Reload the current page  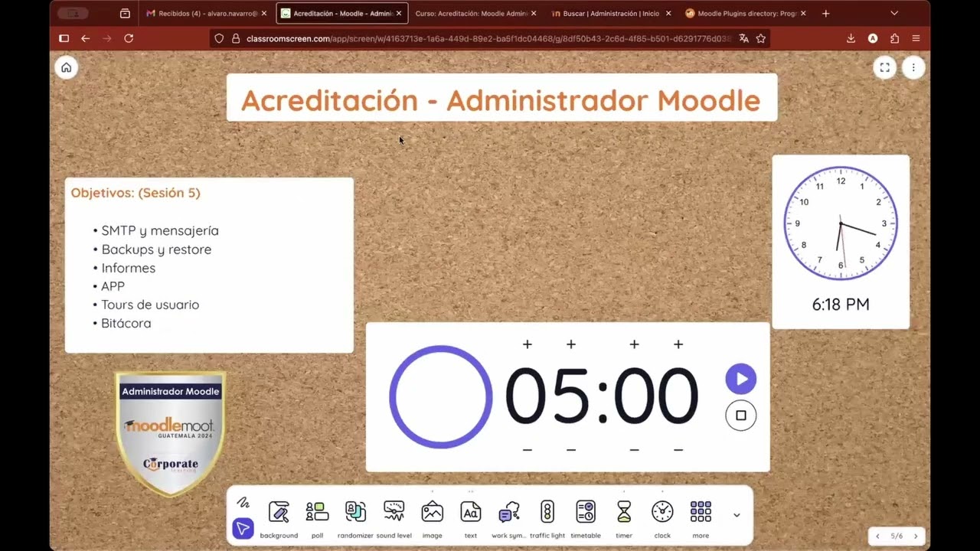coord(129,38)
